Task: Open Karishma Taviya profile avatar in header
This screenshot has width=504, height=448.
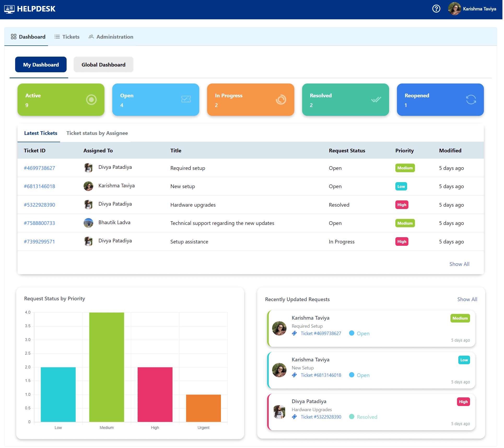Action: tap(454, 9)
